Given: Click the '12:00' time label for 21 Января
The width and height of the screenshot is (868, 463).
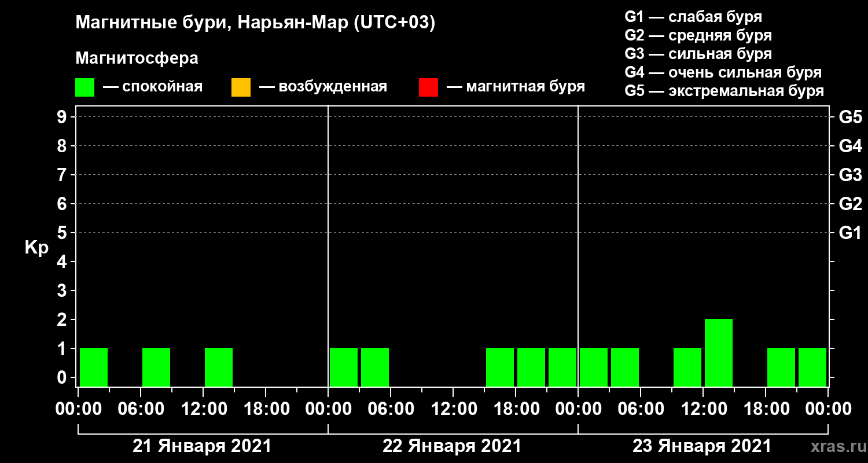Looking at the screenshot, I should [x=203, y=409].
